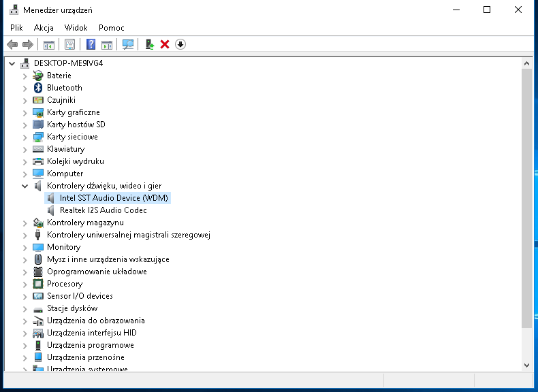Click the Oprogramowanie układowe firmware icon
The width and height of the screenshot is (538, 392).
[x=38, y=272]
